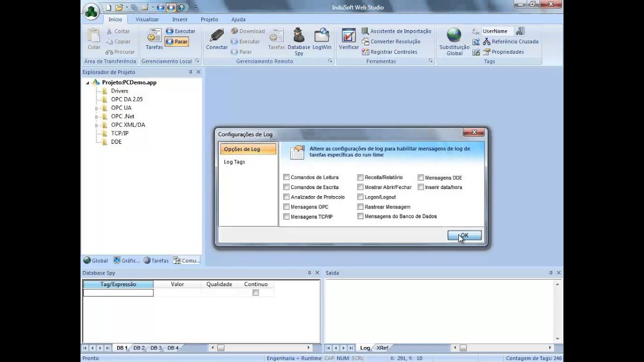
Task: Click Tarefas in Gerenciamento Remoto
Action: coord(276,39)
